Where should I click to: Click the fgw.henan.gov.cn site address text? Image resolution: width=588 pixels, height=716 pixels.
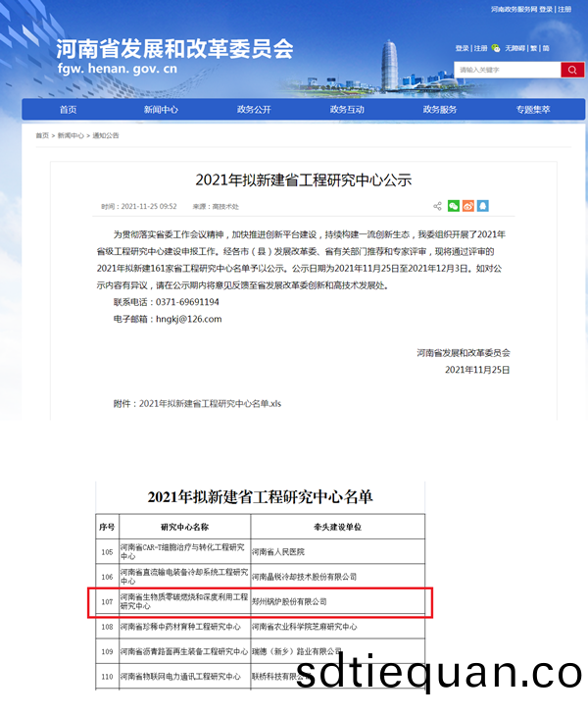pos(118,69)
